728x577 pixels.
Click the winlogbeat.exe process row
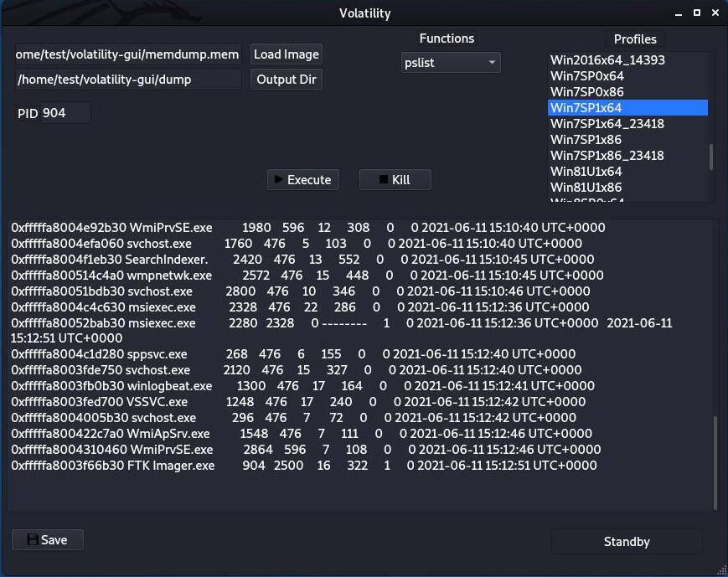[x=302, y=386]
